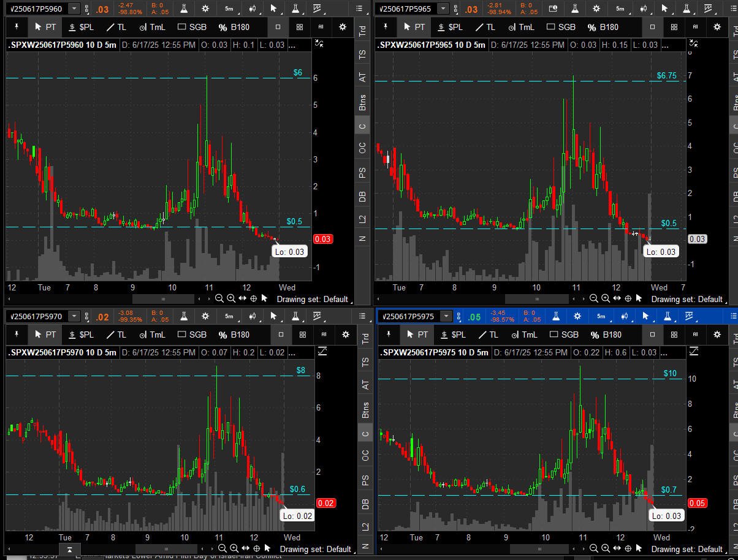Toggle the pin icon on P5960 drawing toolbar

coord(17,27)
